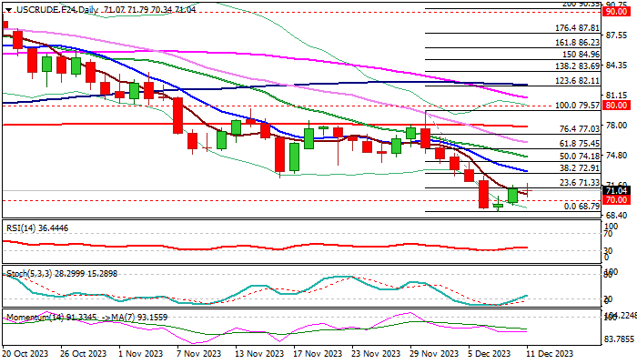Click the 38.2 72.91 Fibonacci label
This screenshot has width=637, height=364.
(x=577, y=169)
